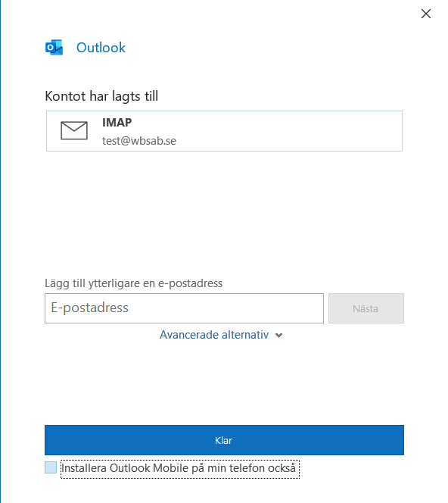
Task: Click the Lägg till ytterligare en e-postadress label
Action: 134,283
